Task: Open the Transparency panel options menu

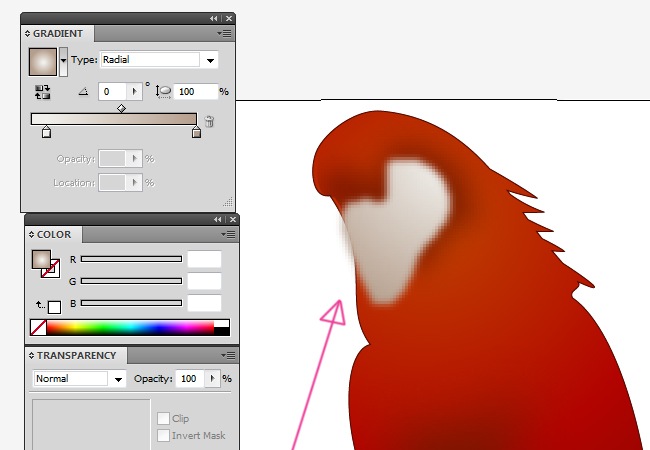Action: pyautogui.click(x=228, y=356)
